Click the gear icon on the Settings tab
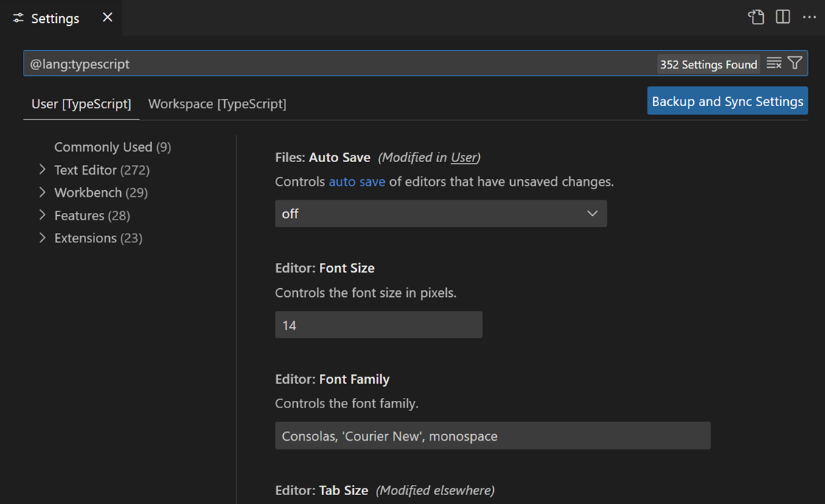This screenshot has width=825, height=504. click(x=18, y=18)
